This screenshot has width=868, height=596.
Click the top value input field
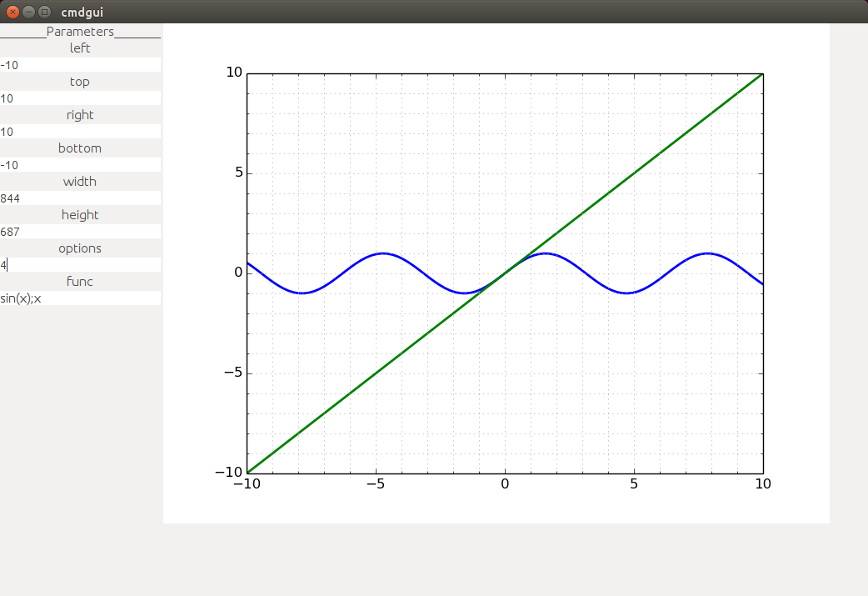point(80,98)
